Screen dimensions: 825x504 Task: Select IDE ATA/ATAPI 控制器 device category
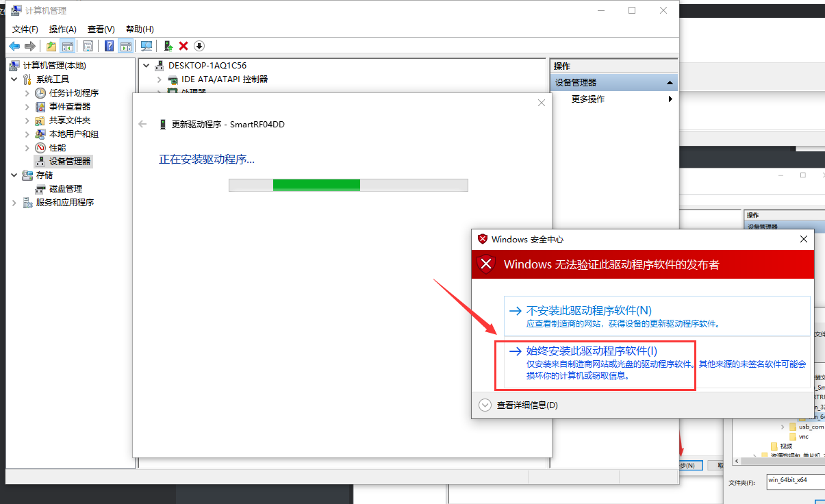[x=225, y=79]
